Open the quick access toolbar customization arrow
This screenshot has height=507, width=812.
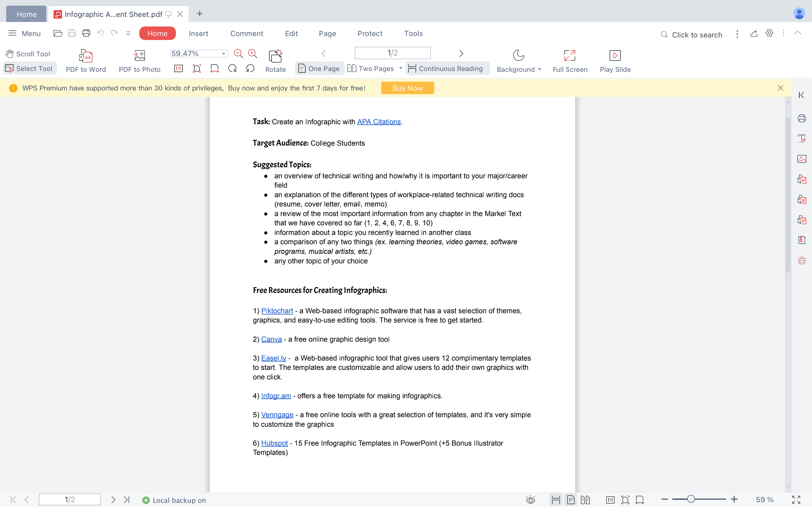click(x=128, y=33)
